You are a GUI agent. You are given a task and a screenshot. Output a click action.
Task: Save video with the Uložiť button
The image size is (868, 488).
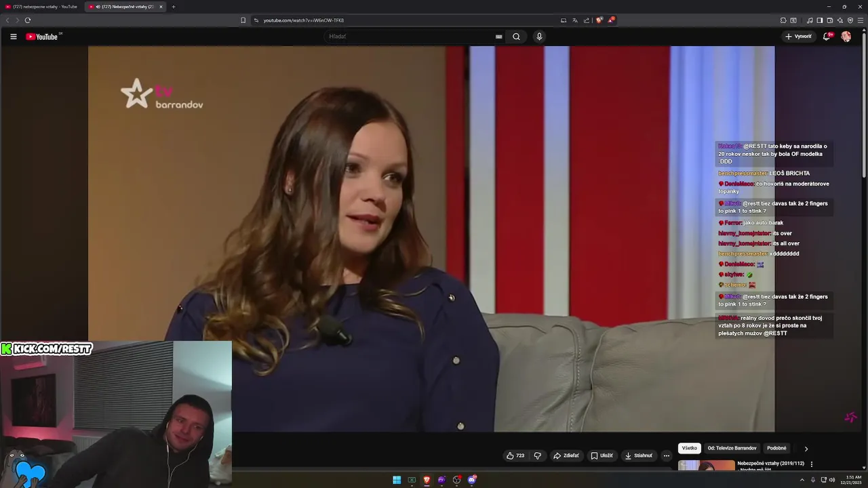601,455
